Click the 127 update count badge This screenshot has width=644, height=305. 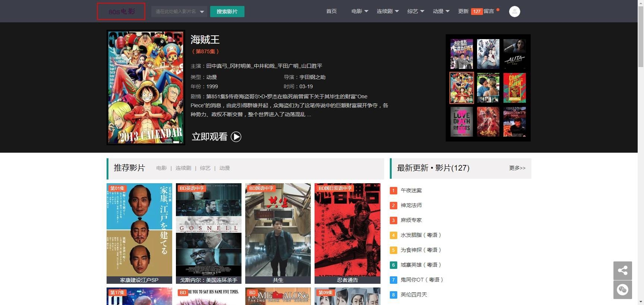click(477, 12)
